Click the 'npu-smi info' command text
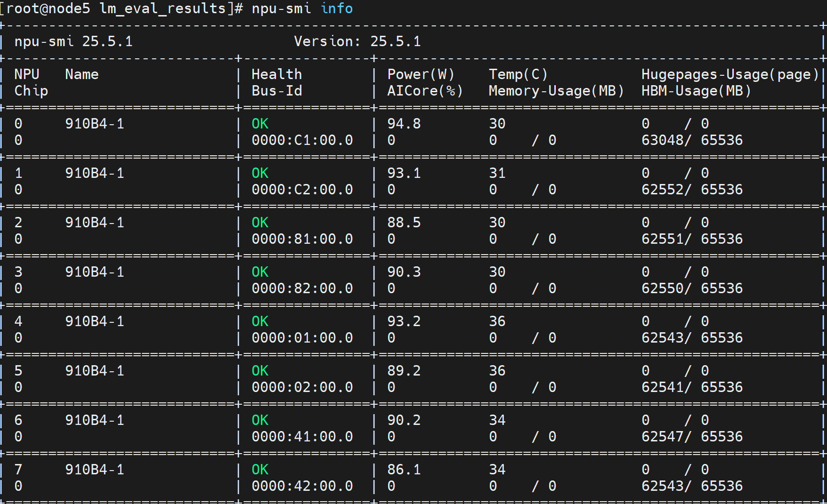827x504 pixels. click(302, 8)
